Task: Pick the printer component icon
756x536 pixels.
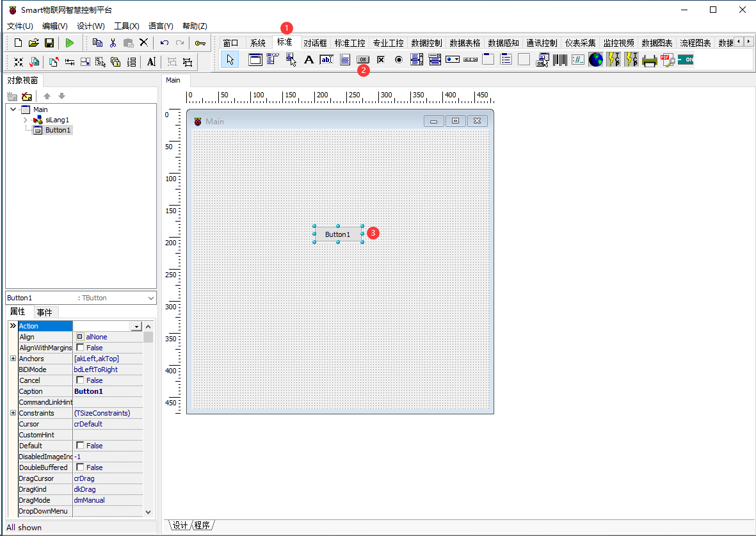Action: pyautogui.click(x=650, y=60)
